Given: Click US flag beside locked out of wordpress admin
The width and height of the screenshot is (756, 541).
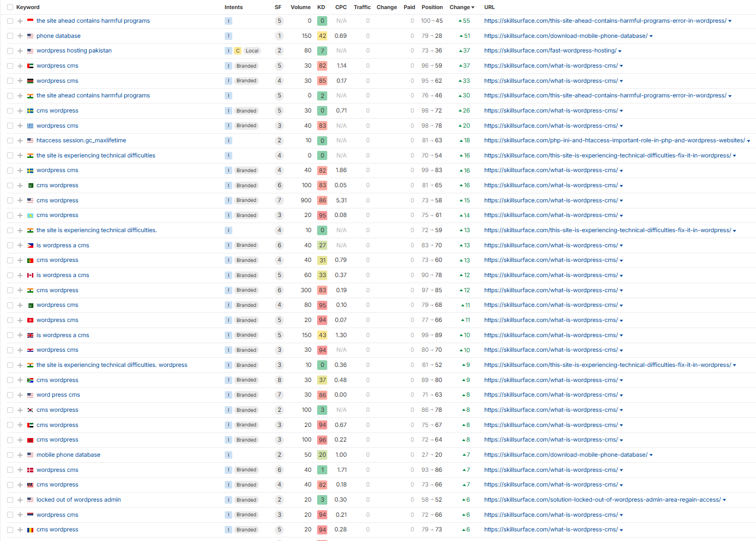Looking at the screenshot, I should (x=30, y=500).
